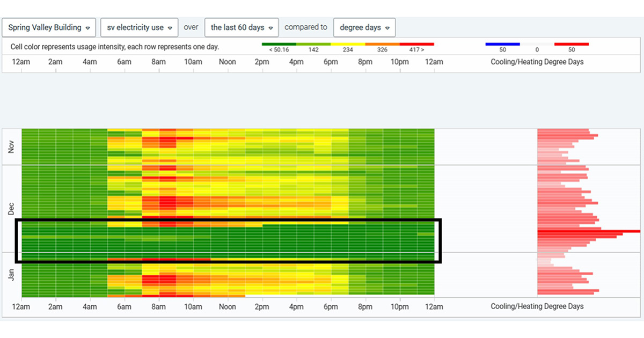Click the top axis '10am' label
The image size is (644, 338).
point(193,62)
